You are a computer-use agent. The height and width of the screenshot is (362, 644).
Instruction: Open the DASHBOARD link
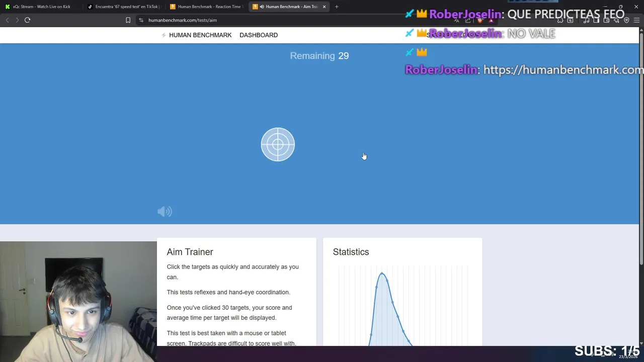click(259, 35)
